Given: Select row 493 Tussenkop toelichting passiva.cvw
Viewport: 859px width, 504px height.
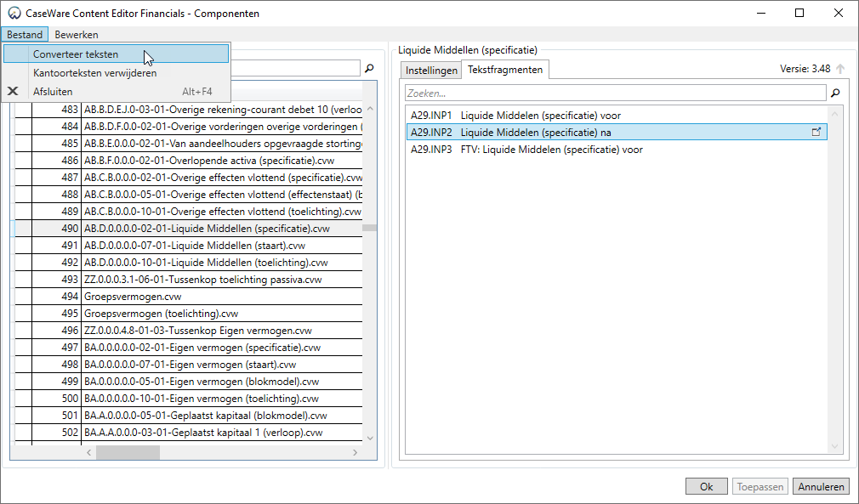Looking at the screenshot, I should pyautogui.click(x=189, y=279).
